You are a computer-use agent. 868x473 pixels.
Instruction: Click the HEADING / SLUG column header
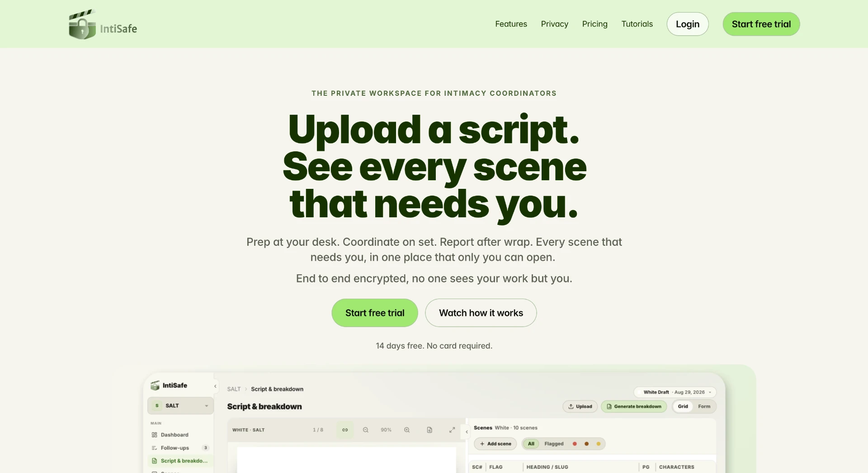point(547,467)
